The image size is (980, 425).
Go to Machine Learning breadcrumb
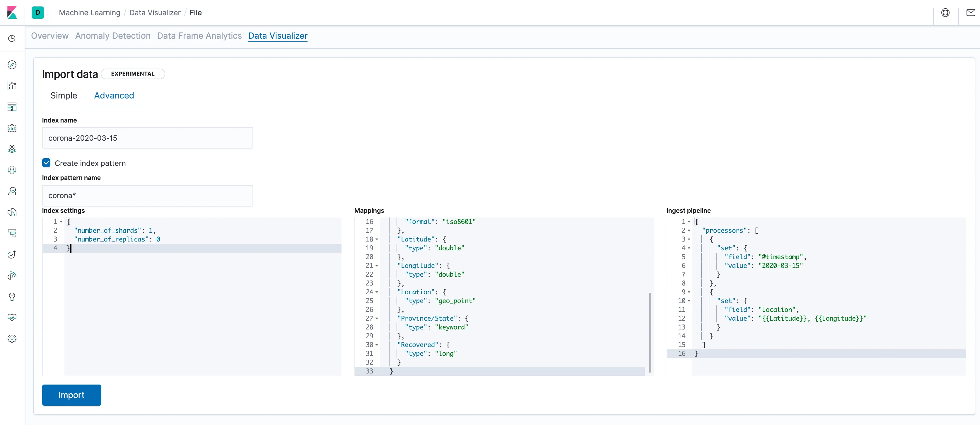(x=89, y=13)
